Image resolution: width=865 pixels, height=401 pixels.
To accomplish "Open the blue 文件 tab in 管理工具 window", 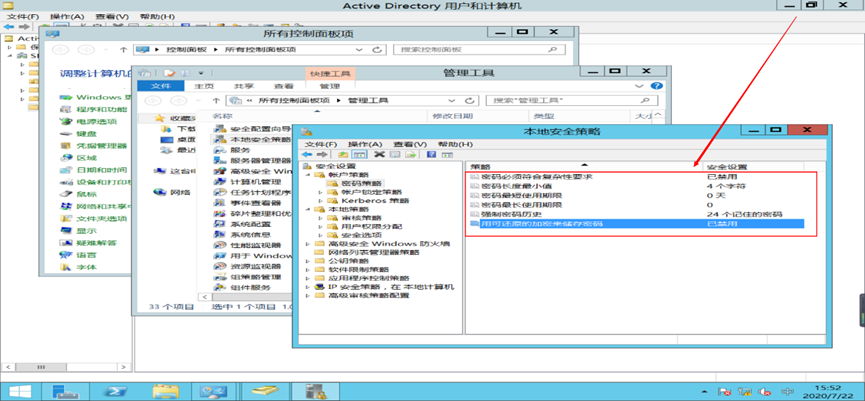I will [162, 86].
